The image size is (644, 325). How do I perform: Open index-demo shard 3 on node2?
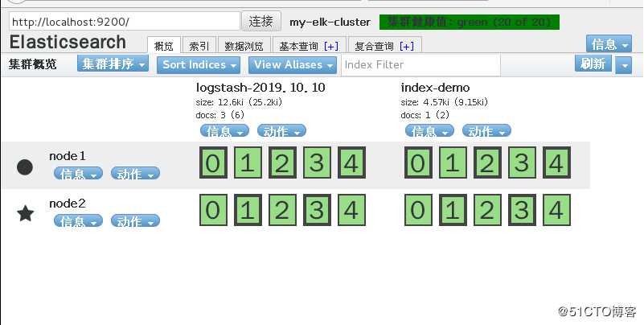(522, 210)
